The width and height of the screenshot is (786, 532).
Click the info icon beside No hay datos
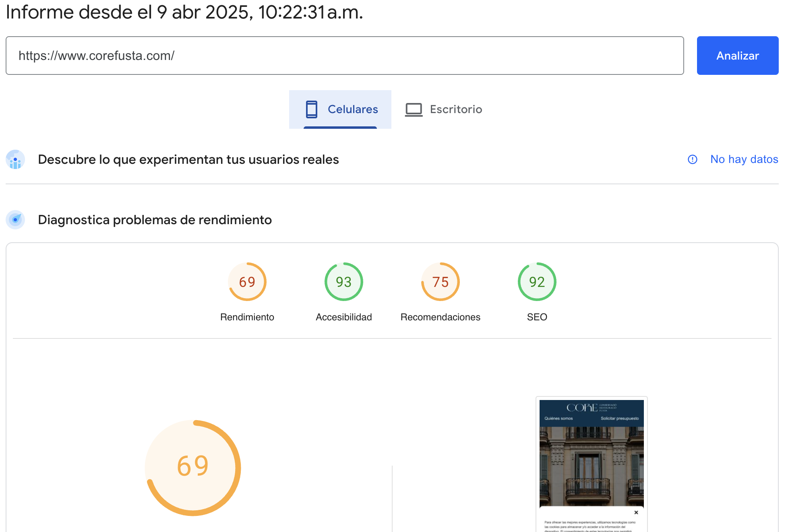click(692, 160)
